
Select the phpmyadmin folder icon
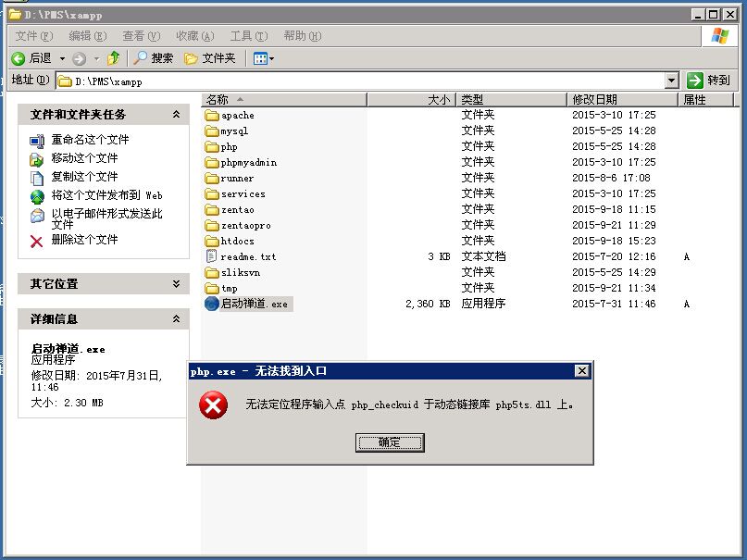pyautogui.click(x=212, y=162)
